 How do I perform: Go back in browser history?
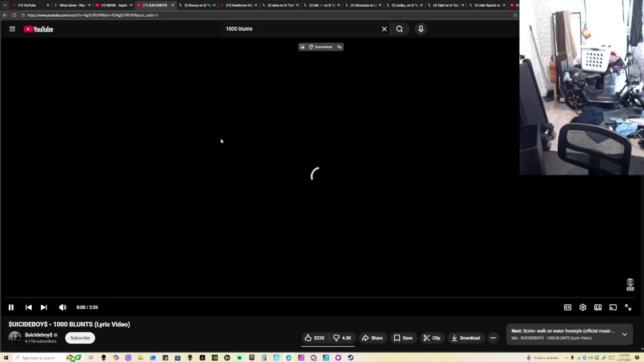5,15
